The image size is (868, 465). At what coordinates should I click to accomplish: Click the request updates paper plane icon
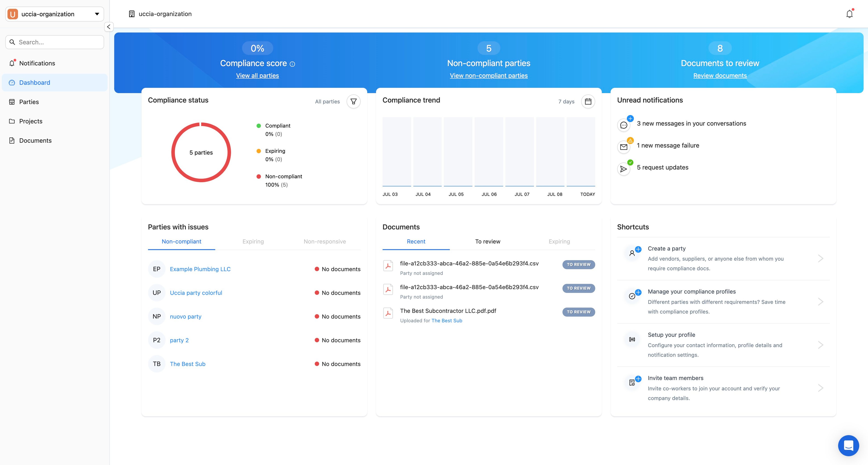point(624,169)
